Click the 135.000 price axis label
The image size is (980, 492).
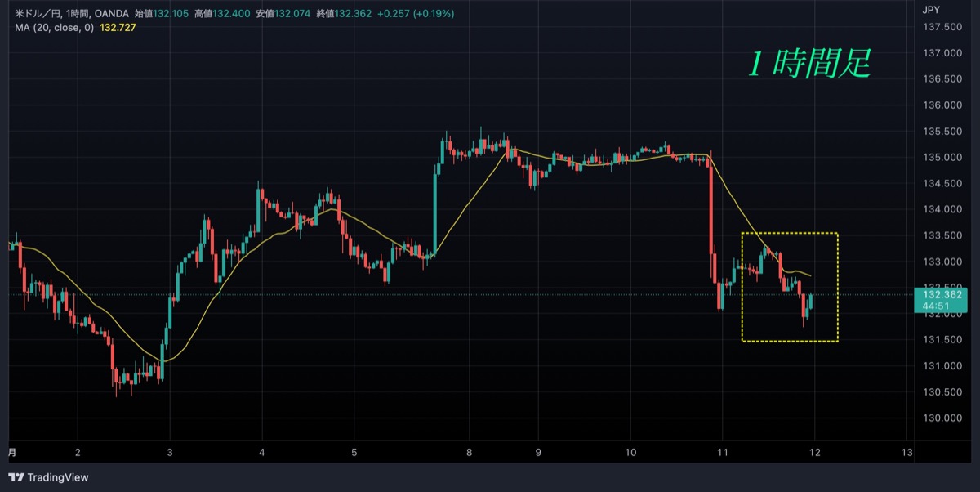click(x=941, y=158)
